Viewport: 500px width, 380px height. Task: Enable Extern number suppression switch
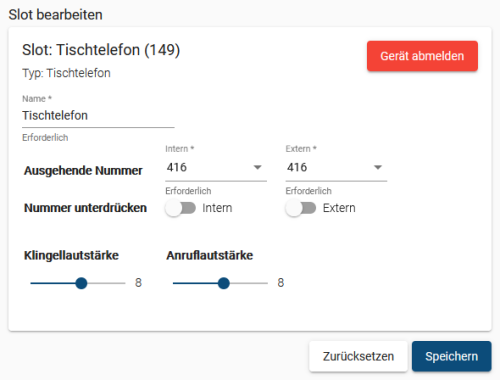(301, 208)
